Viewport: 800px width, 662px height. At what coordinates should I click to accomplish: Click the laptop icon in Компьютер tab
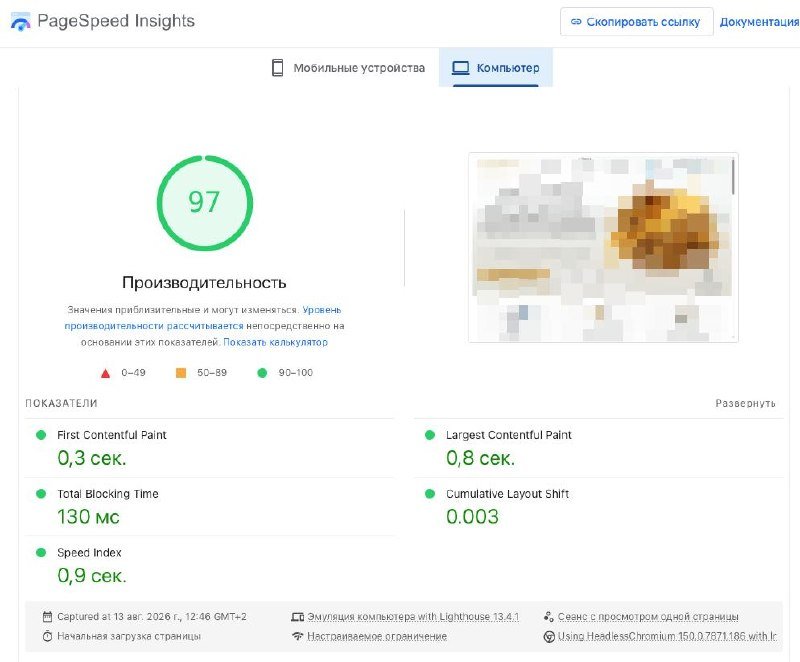pyautogui.click(x=461, y=68)
